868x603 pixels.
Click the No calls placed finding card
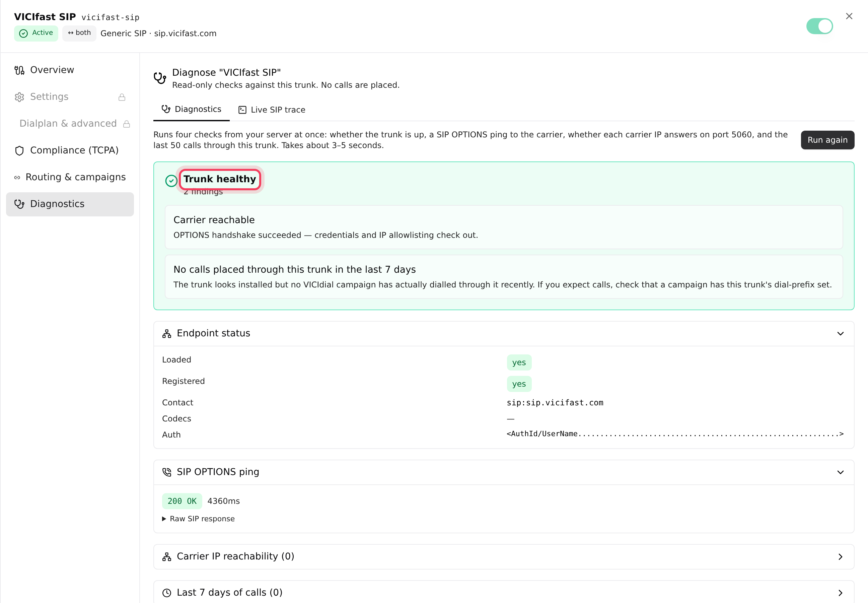[504, 277]
